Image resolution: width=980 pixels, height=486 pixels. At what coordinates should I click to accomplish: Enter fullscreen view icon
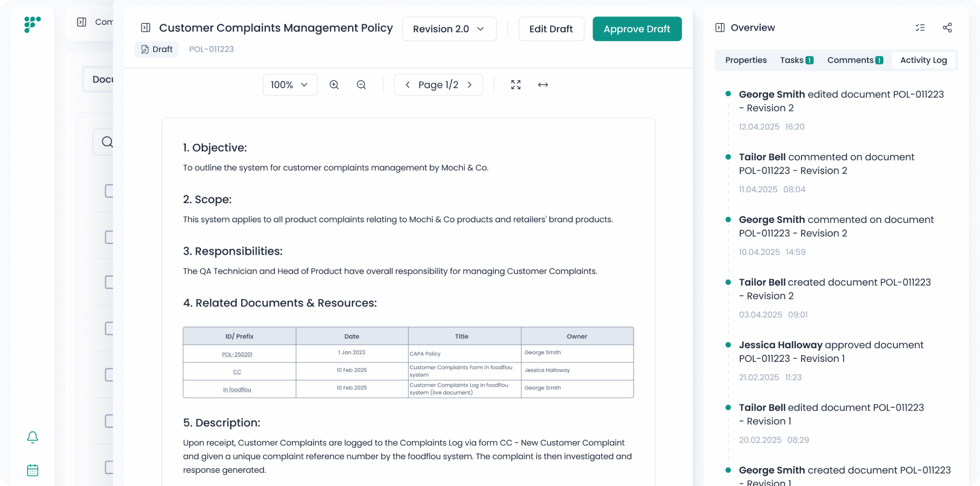(516, 85)
